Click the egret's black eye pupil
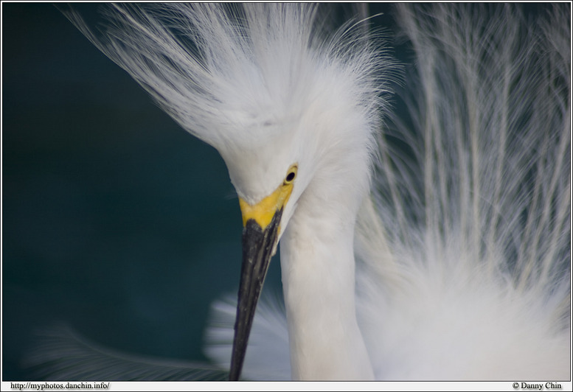Image resolution: width=573 pixels, height=392 pixels. (x=290, y=176)
